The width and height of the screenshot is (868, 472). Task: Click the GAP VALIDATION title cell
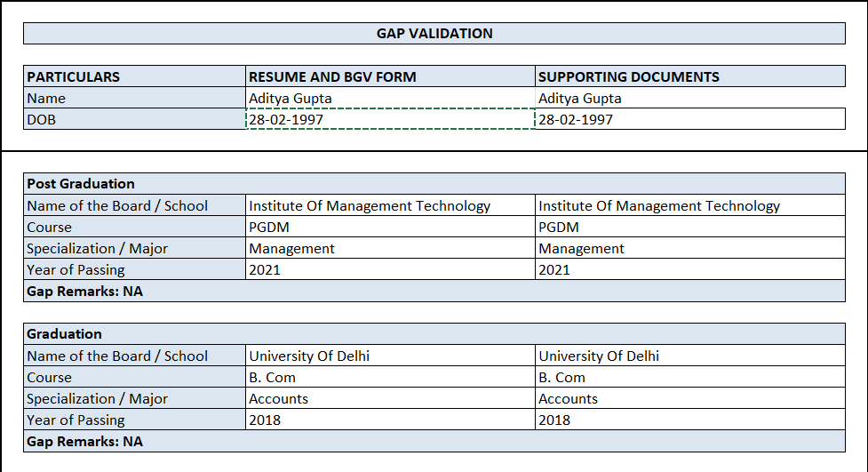[x=434, y=34]
